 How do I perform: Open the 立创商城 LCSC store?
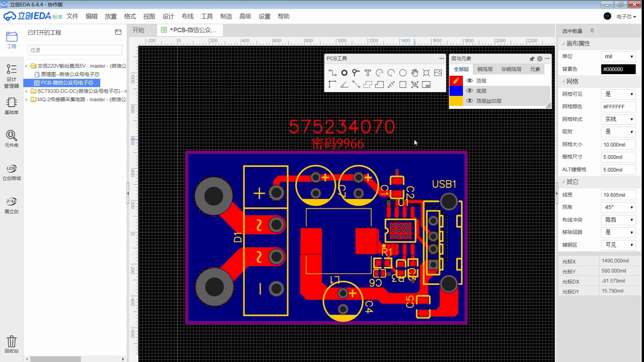click(12, 172)
